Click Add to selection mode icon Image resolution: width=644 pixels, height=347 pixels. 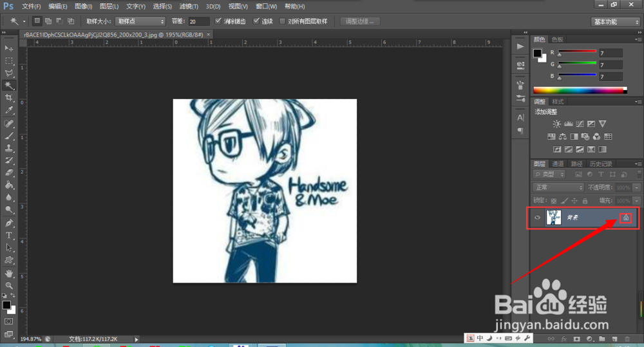tap(48, 21)
